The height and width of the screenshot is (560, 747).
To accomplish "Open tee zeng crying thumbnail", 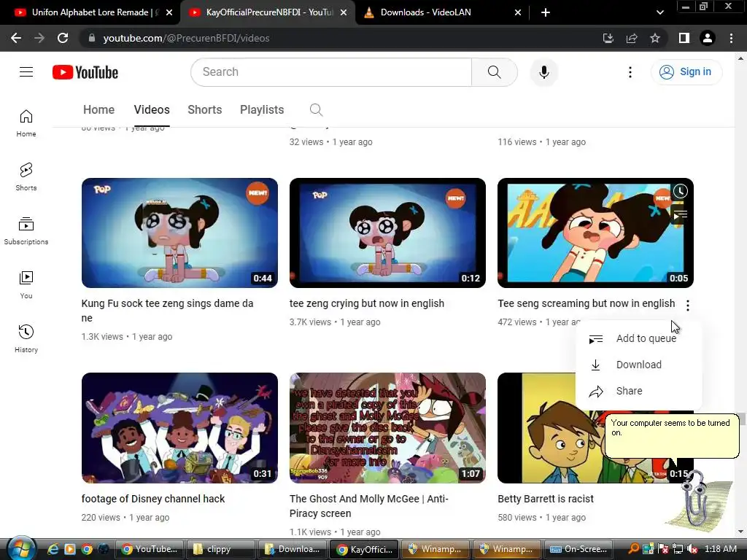I will tap(387, 233).
